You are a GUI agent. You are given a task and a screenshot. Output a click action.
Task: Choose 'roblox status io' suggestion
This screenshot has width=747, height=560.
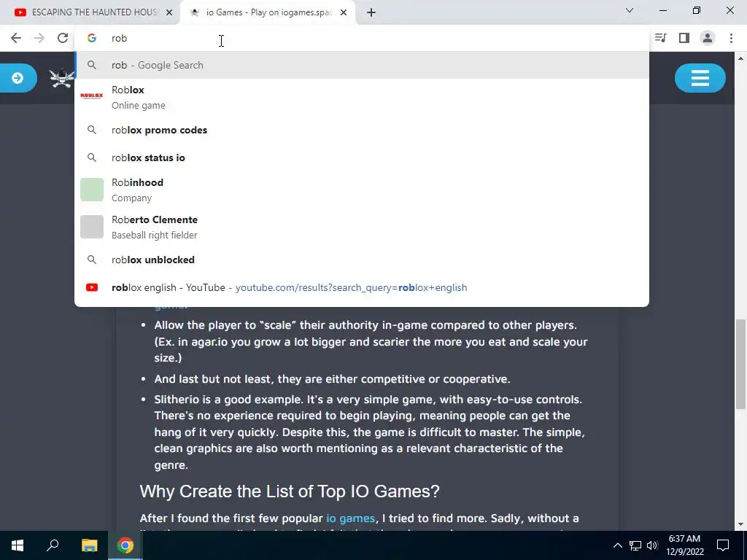[x=362, y=157]
